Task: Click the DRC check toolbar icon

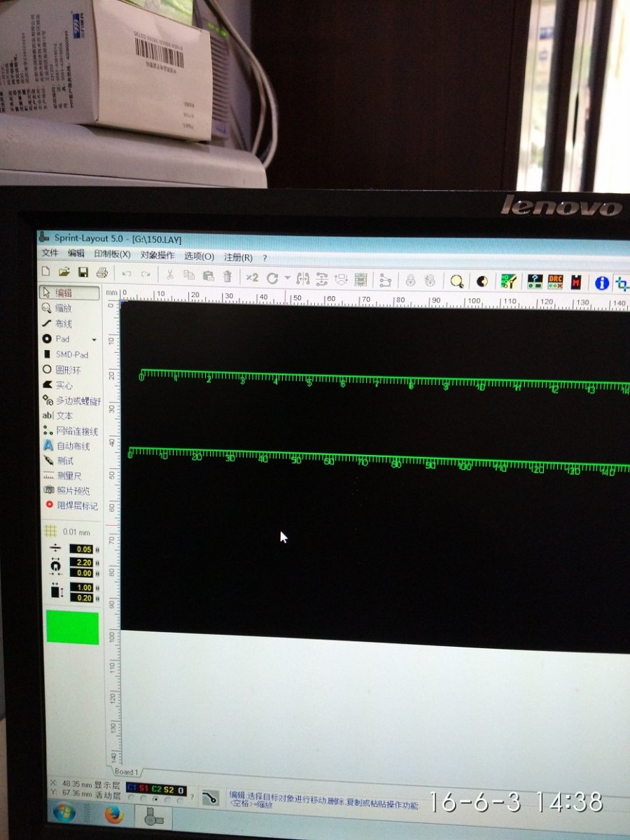Action: [x=555, y=281]
